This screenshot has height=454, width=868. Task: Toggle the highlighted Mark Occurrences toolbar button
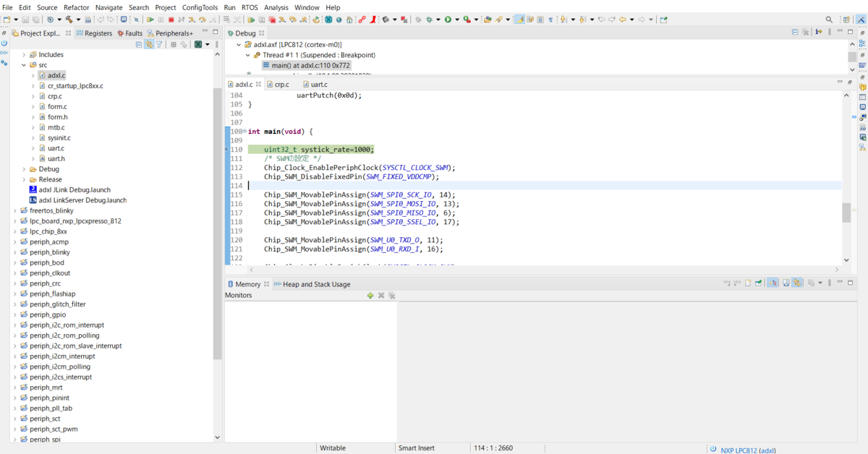(519, 20)
